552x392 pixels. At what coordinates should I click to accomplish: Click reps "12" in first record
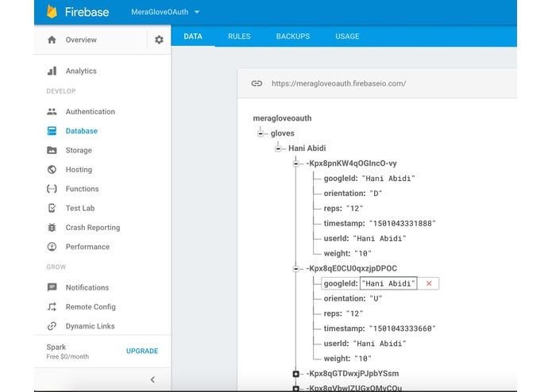pyautogui.click(x=354, y=209)
